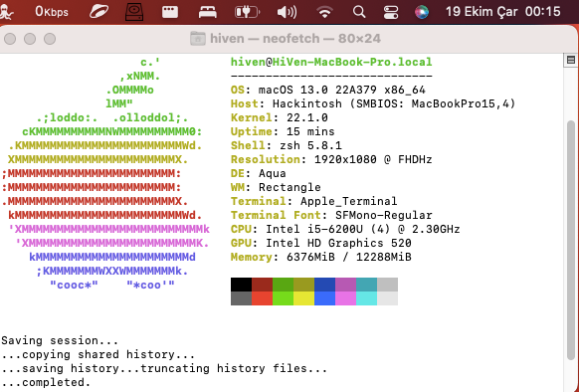Click the GPU Intel HD Graphics 520 line
The height and width of the screenshot is (392, 579).
(x=321, y=243)
